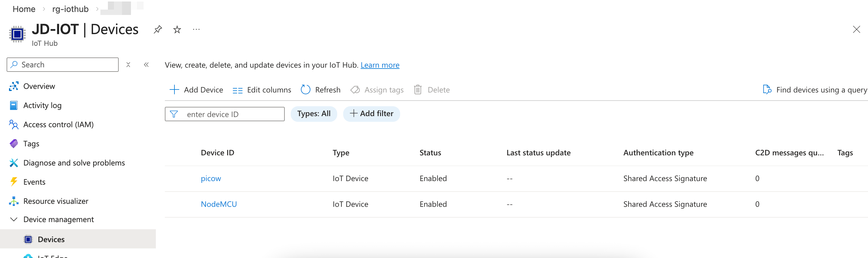Image resolution: width=868 pixels, height=258 pixels.
Task: Open Access control (IAM) page
Action: click(58, 125)
